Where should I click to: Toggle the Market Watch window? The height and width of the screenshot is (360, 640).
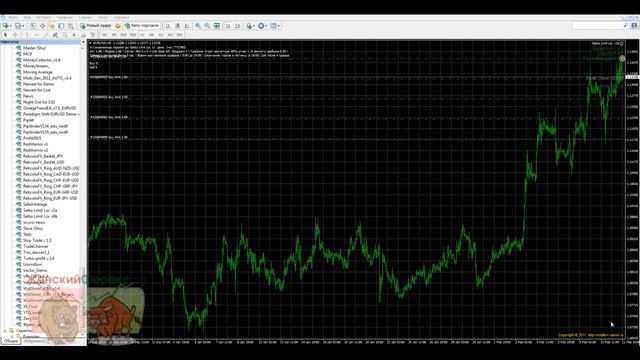33,26
